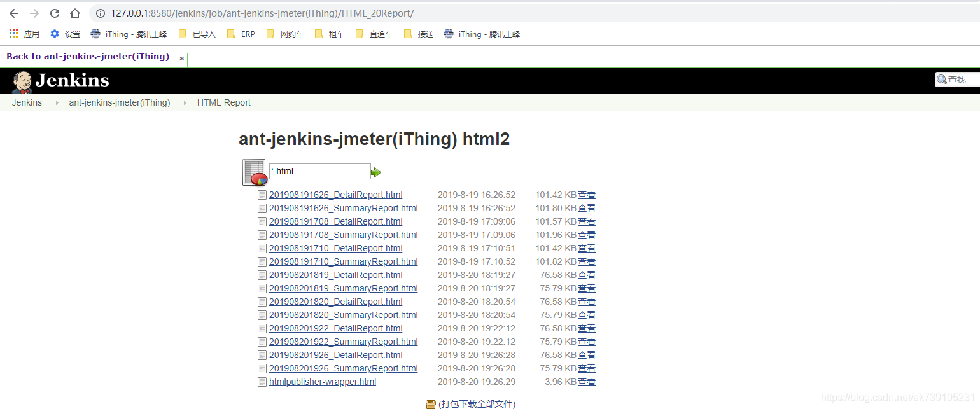The width and height of the screenshot is (980, 409).
Task: Click 查看 for 201908201922_DetailReport.html
Action: (587, 328)
